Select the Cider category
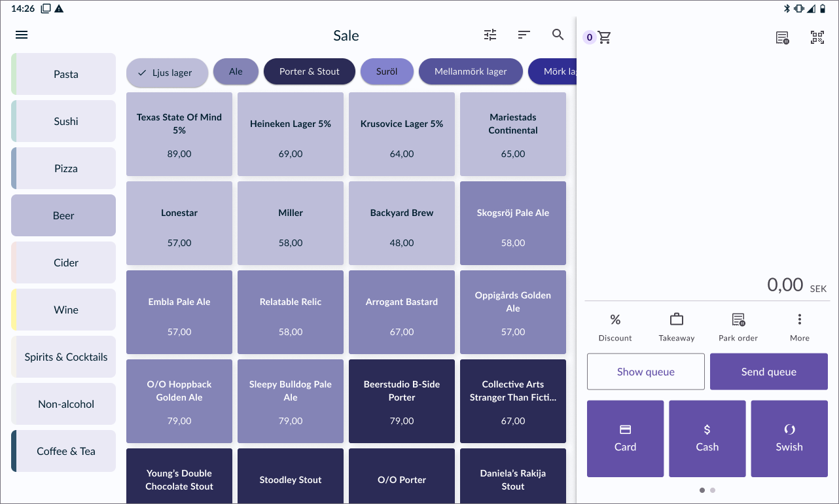Screen dimensions: 839x504 pos(63,262)
